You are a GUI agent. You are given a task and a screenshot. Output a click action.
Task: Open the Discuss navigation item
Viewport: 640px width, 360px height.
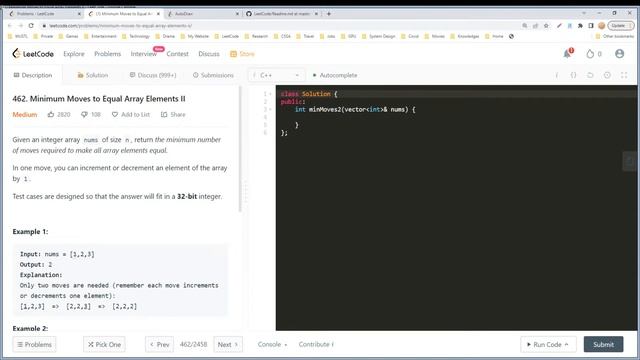(x=209, y=54)
